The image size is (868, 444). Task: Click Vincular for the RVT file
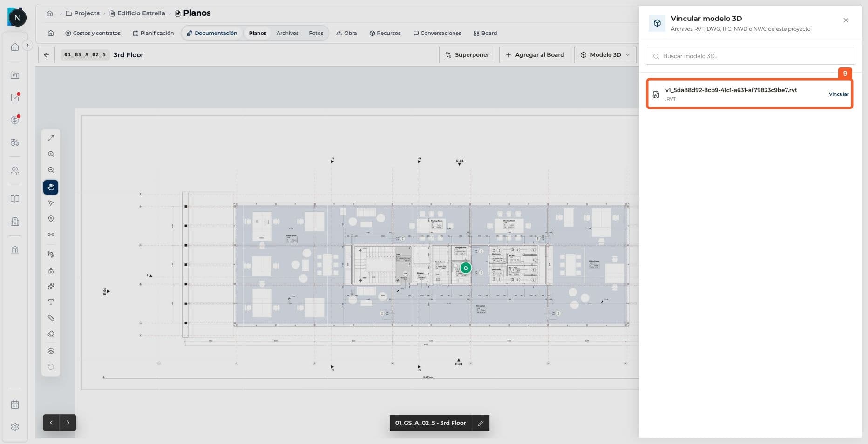click(x=839, y=94)
